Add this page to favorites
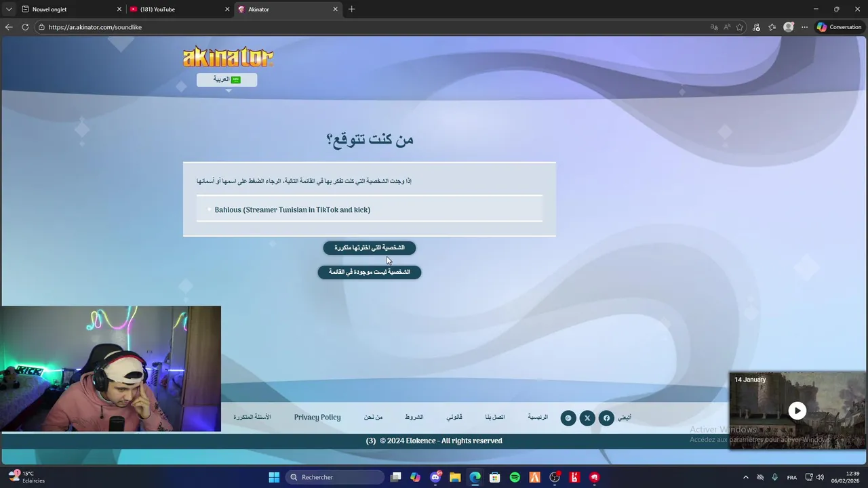The image size is (868, 488). pos(740,27)
